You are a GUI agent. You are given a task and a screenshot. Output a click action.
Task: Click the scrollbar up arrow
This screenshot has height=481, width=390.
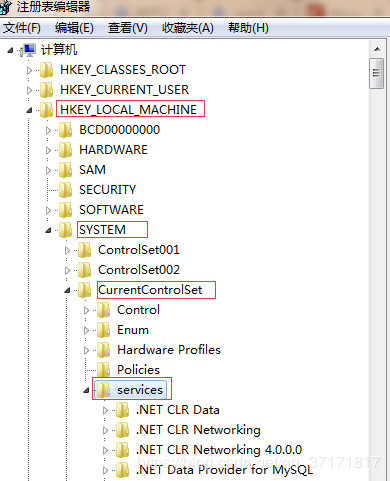pyautogui.click(x=377, y=49)
